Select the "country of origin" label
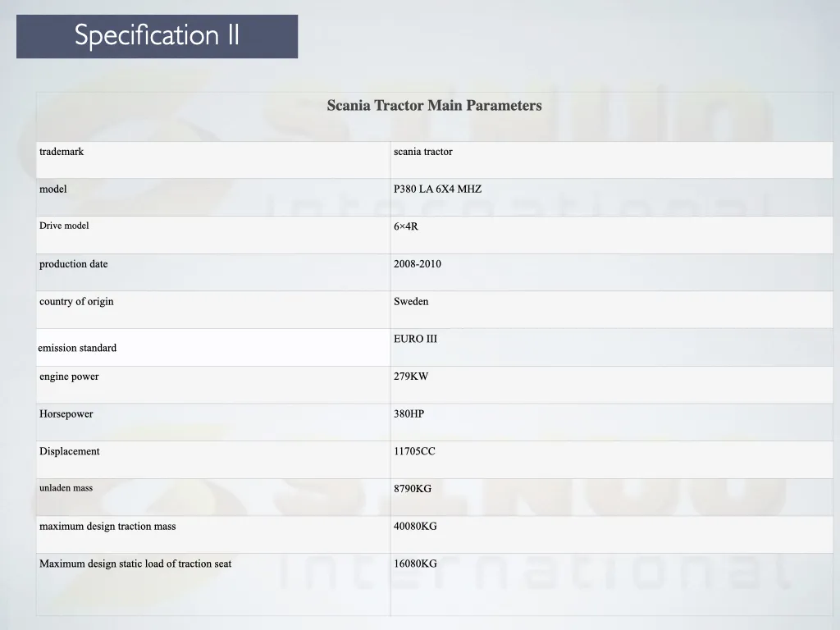Image resolution: width=840 pixels, height=630 pixels. tap(76, 302)
